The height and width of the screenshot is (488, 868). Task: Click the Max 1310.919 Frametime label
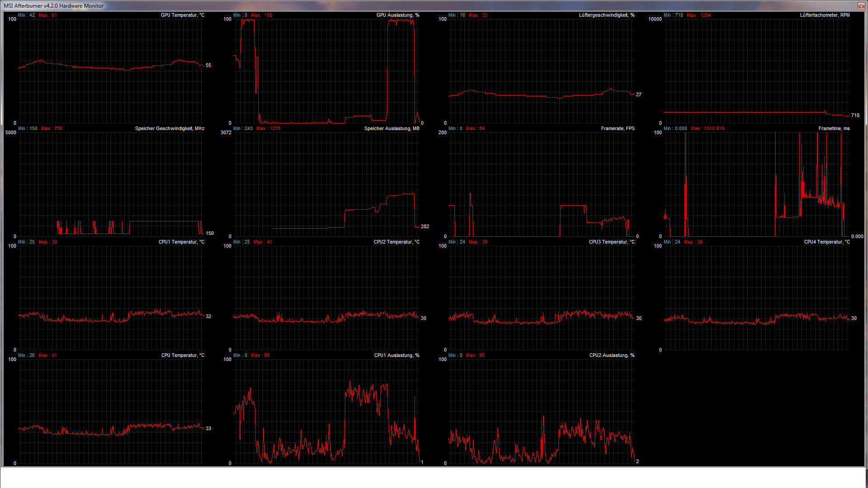[x=708, y=129]
